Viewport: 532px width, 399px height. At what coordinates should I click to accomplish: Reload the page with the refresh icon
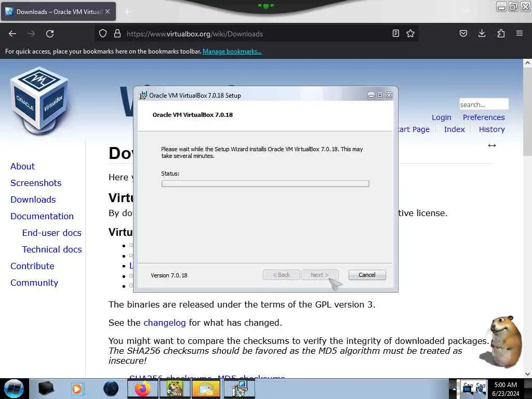[50, 34]
